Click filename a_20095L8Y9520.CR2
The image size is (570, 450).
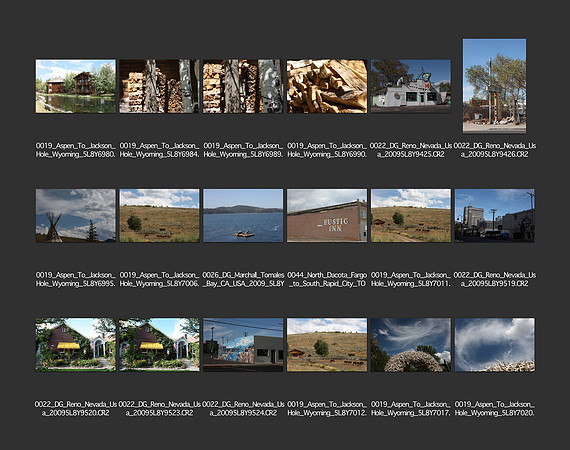tap(76, 409)
